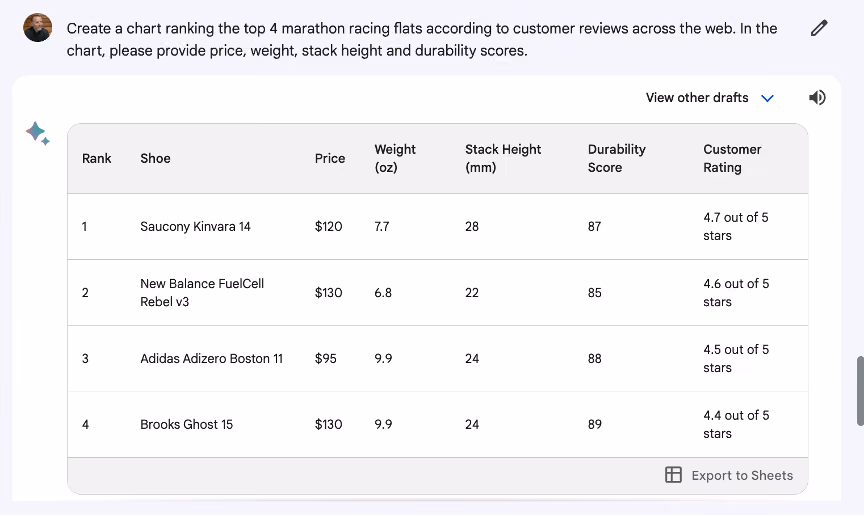Click the user profile avatar
Image resolution: width=864 pixels, height=516 pixels.
(x=37, y=28)
